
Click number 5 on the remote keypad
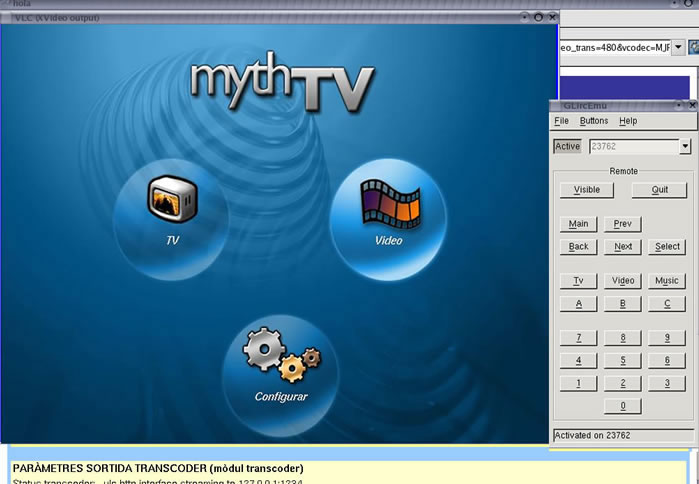tap(622, 361)
